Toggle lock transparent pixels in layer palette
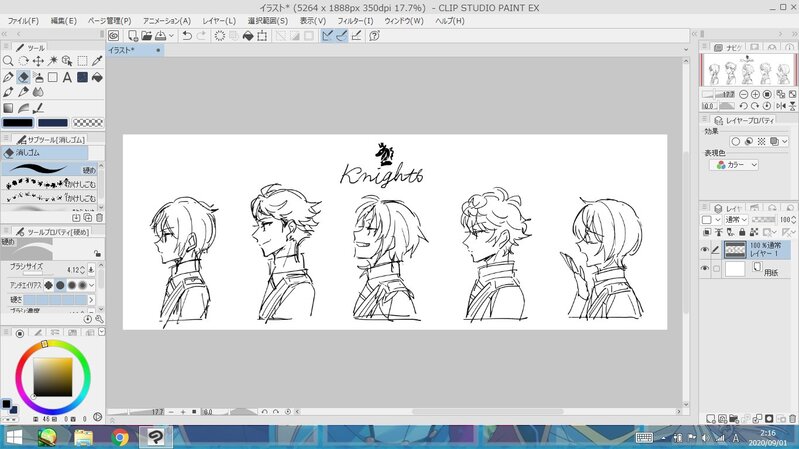Screen dimensions: 799x449 point(754,232)
